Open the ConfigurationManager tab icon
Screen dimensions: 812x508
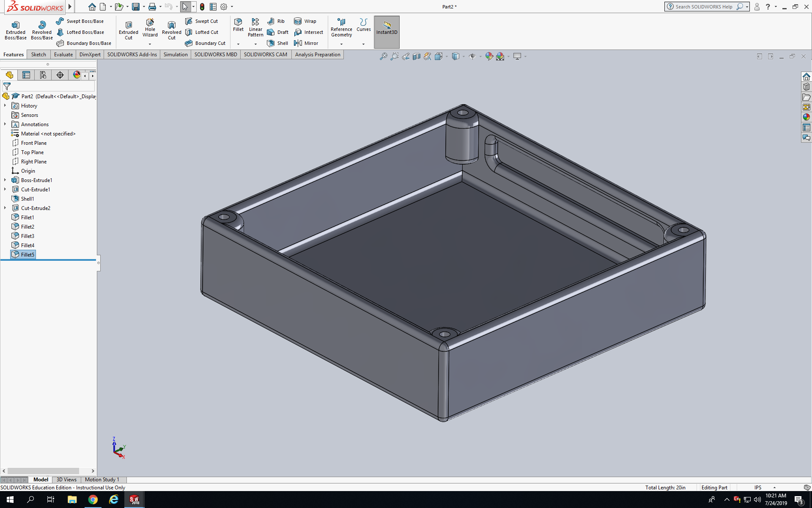pos(43,75)
